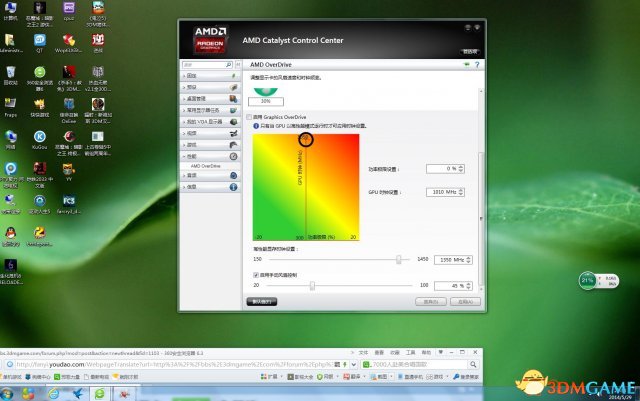Open the Recycle Bin on desktop
640x401 pixels.
11,76
